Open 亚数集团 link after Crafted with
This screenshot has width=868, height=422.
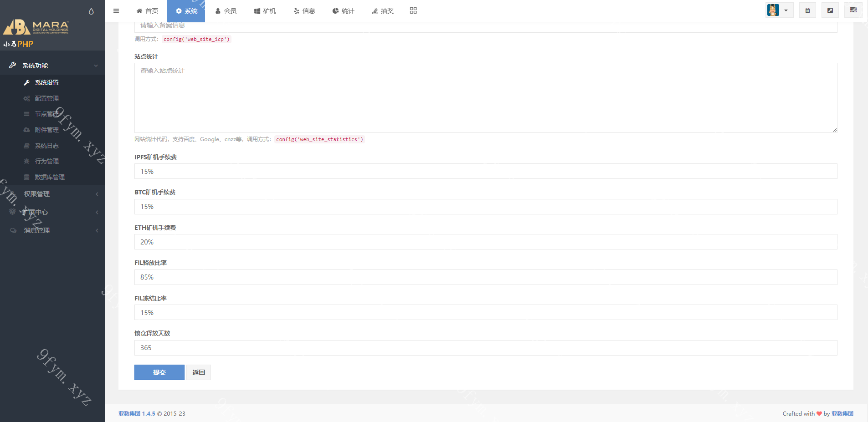[x=842, y=414]
